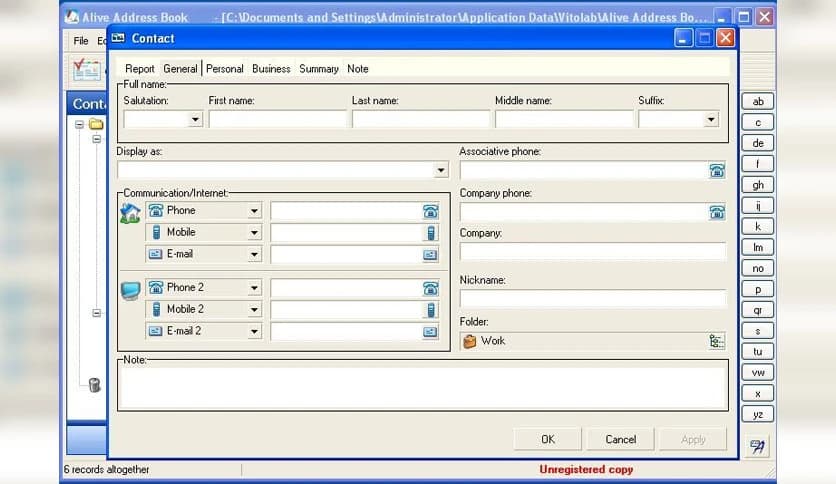Click the 'ab' alphabet filter button
Viewport: 836px width, 484px height.
[758, 101]
